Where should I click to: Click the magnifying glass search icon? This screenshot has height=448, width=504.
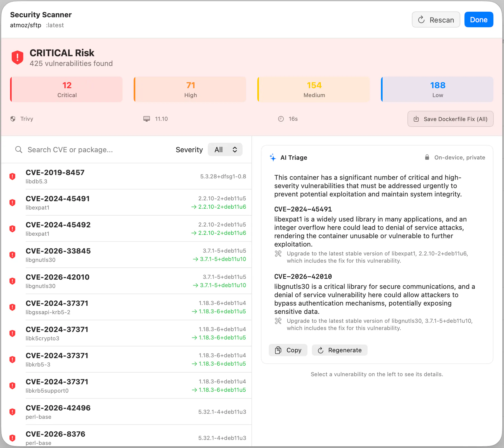(x=19, y=150)
